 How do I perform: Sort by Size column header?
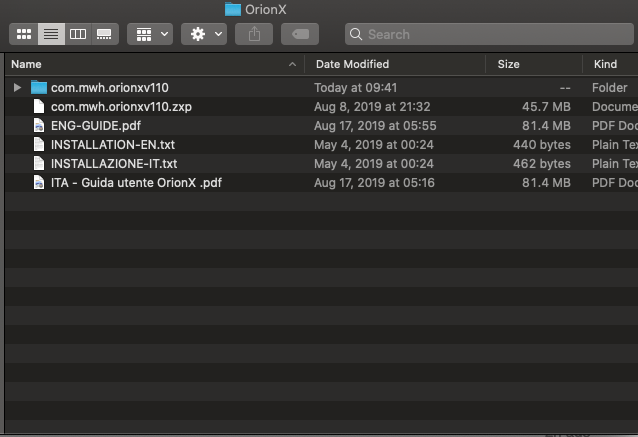click(x=509, y=64)
